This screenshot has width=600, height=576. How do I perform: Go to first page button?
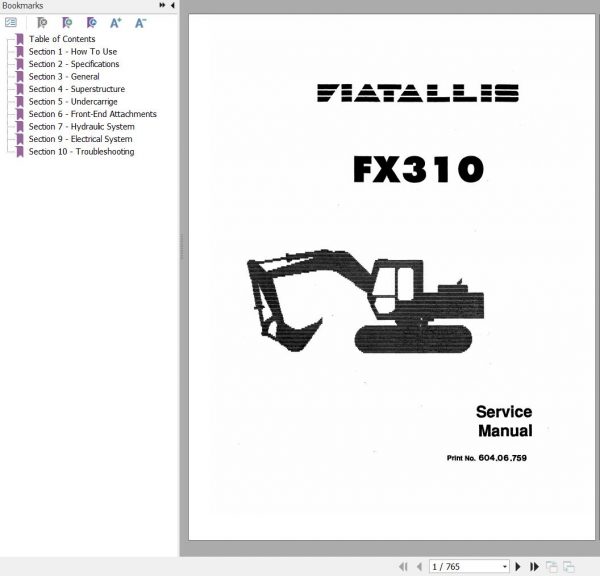pyautogui.click(x=403, y=566)
